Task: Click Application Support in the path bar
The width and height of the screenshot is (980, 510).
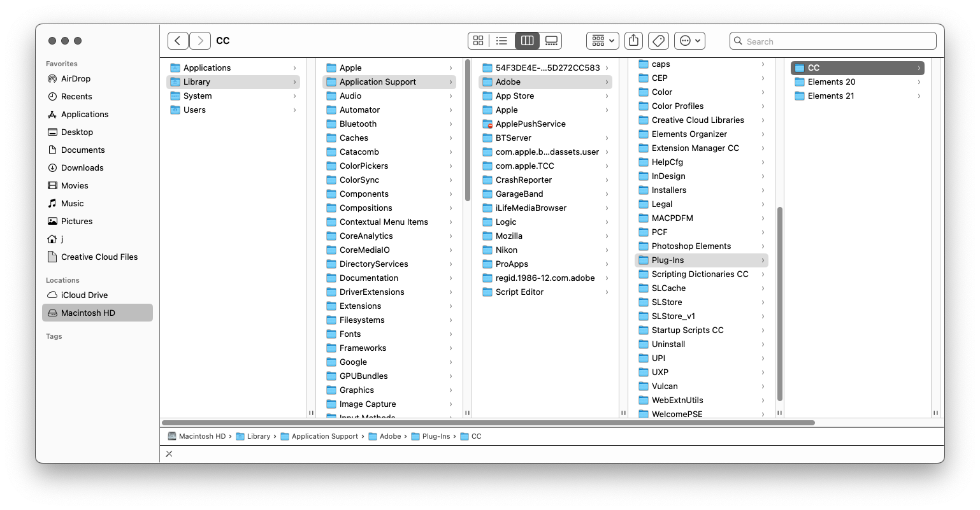Action: click(319, 437)
